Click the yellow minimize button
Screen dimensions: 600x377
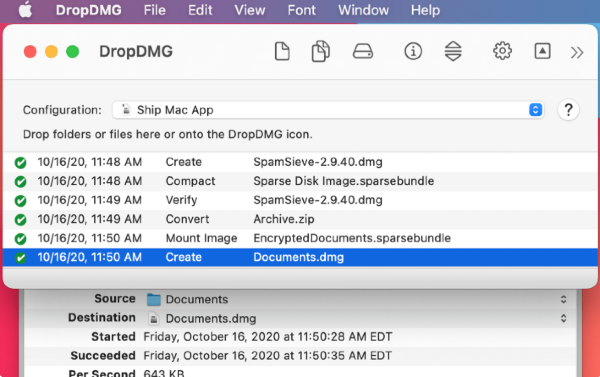(x=51, y=51)
